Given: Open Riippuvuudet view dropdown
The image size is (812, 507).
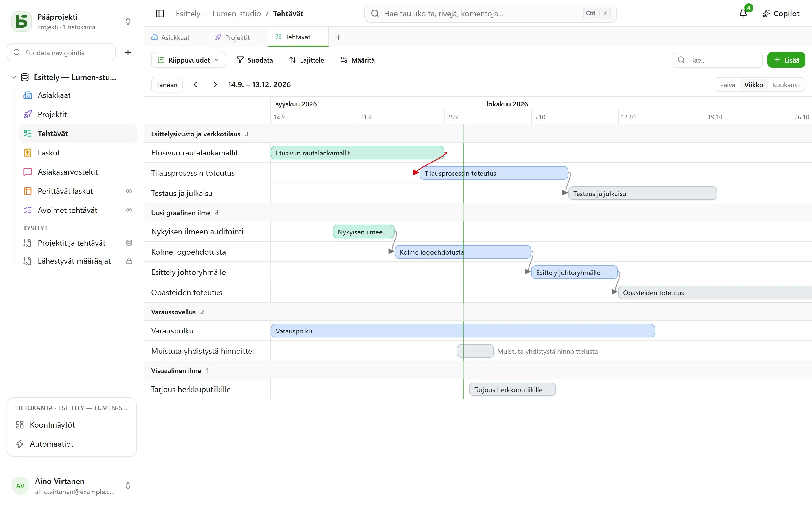Looking at the screenshot, I should [x=188, y=60].
